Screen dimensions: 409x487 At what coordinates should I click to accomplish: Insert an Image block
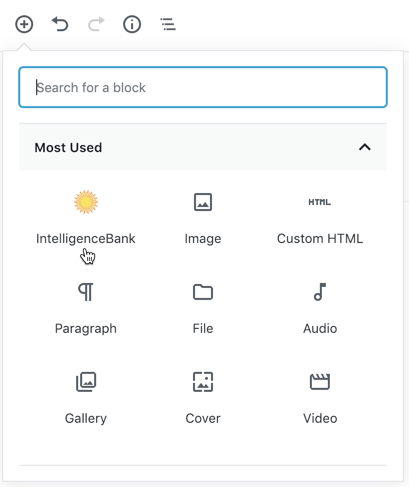203,215
